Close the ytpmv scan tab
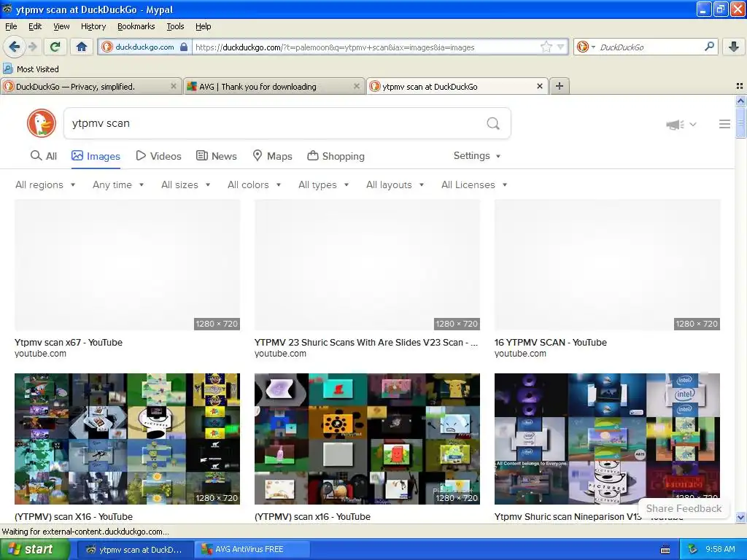This screenshot has height=560, width=747. pyautogui.click(x=540, y=86)
